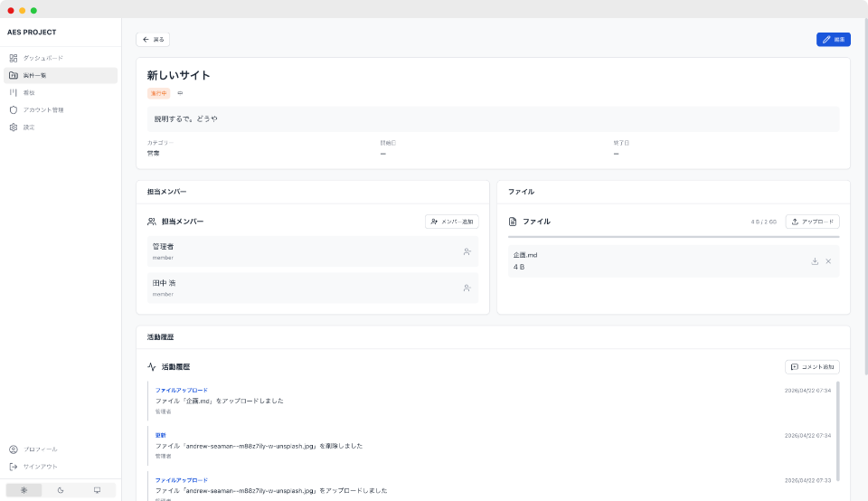Click the blue 編集 edit button

click(x=833, y=40)
